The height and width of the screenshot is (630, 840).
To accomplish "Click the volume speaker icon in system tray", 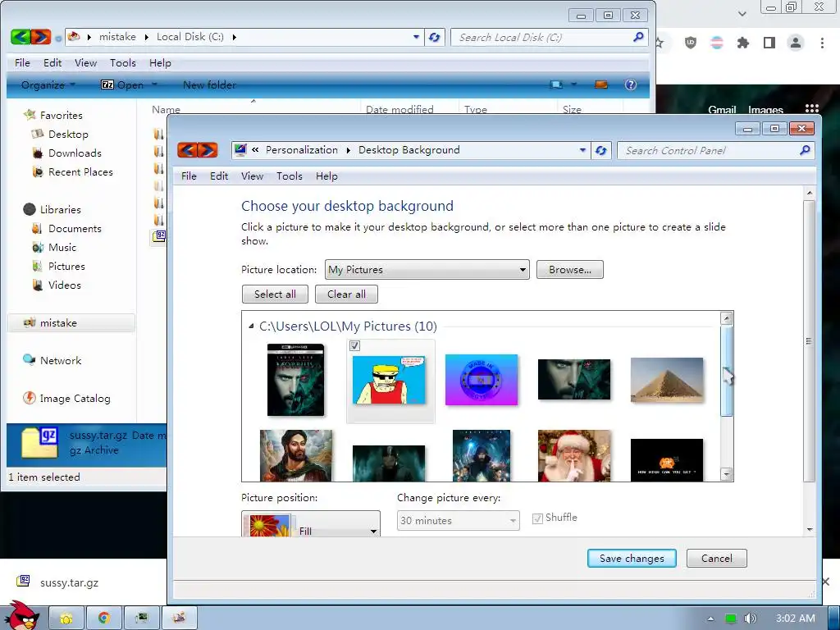I will (x=750, y=619).
